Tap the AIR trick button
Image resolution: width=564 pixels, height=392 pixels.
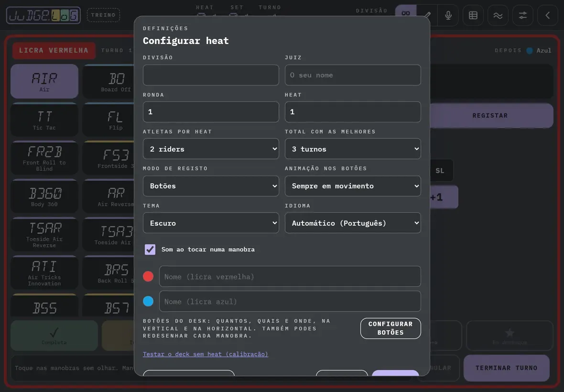(x=44, y=81)
